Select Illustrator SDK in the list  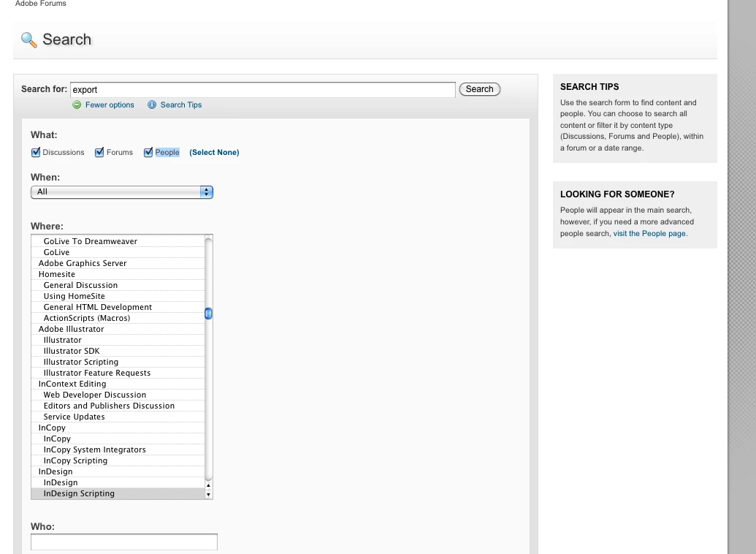[118, 352]
